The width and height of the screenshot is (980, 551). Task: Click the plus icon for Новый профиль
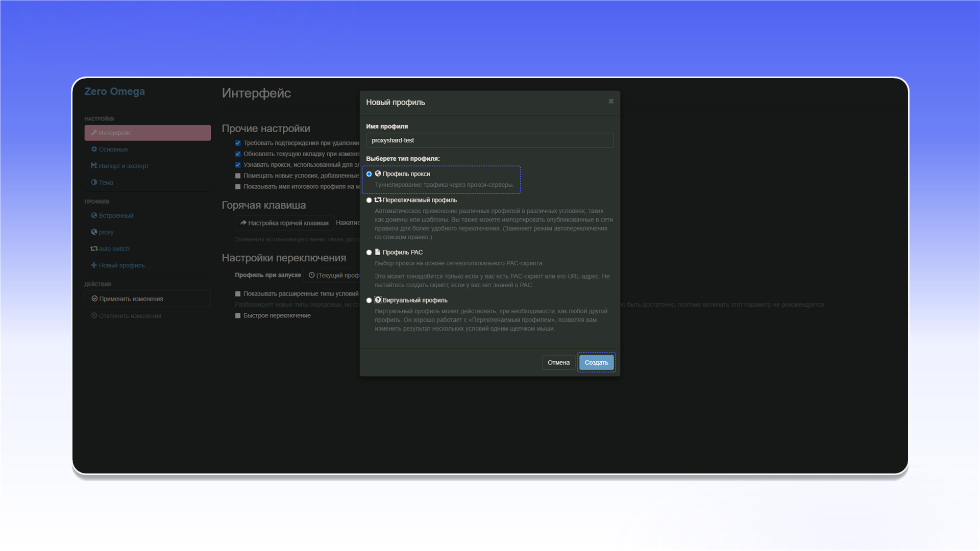[x=94, y=265]
